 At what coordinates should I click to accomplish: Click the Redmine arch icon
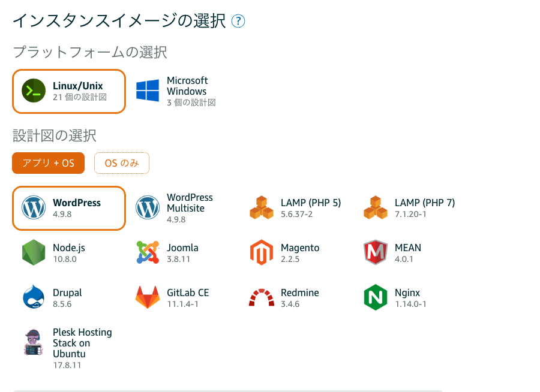click(262, 298)
